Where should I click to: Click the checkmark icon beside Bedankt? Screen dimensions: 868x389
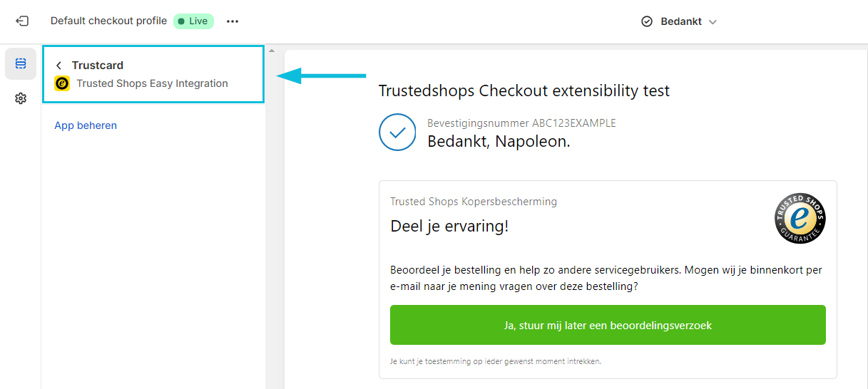pyautogui.click(x=647, y=21)
